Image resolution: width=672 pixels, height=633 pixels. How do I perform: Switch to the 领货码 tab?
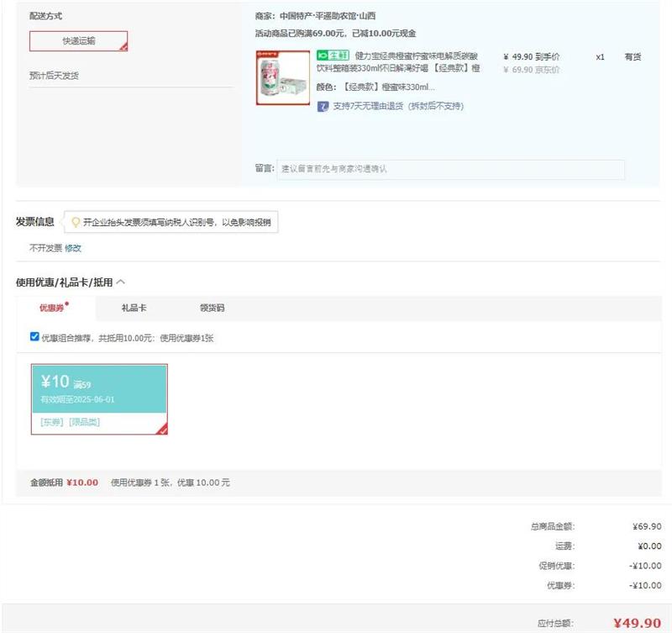coord(212,308)
